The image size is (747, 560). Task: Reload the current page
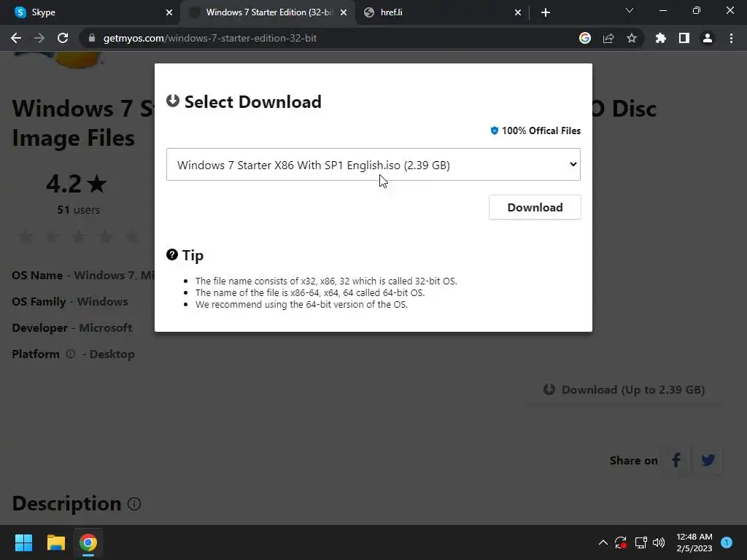[x=63, y=38]
